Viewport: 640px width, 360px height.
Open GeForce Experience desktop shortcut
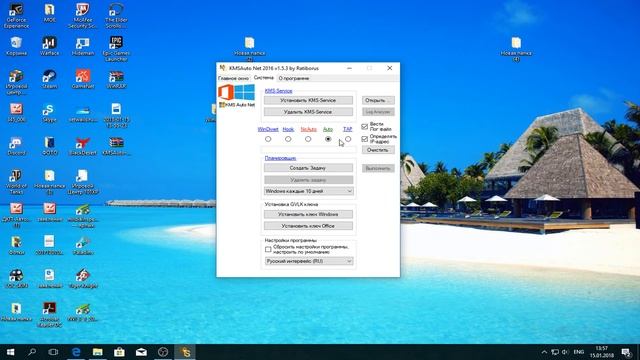pyautogui.click(x=16, y=16)
